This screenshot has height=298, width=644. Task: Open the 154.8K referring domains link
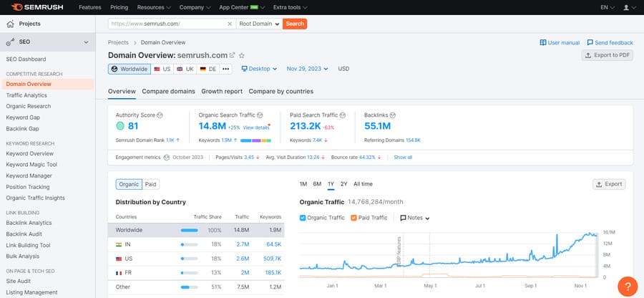click(x=413, y=140)
